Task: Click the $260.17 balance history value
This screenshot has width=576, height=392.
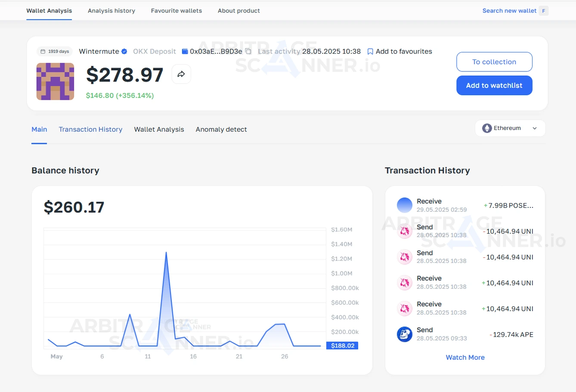Action: pos(74,207)
